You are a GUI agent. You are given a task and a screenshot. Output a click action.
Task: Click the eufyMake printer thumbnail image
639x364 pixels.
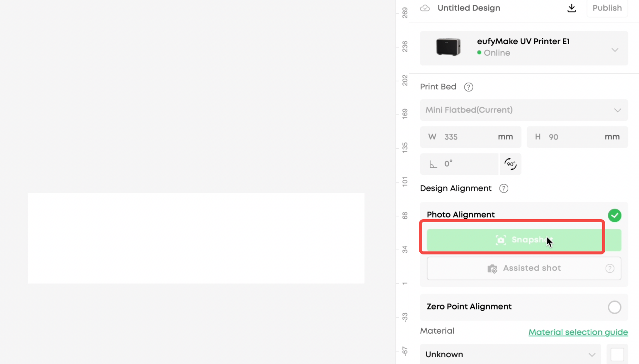[448, 47]
